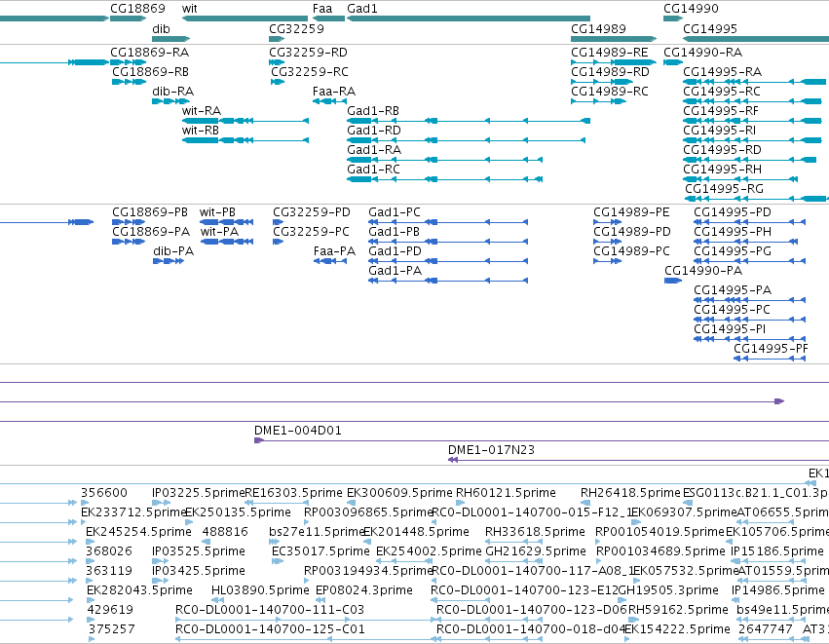Viewport: 829px width, 644px height.
Task: Select transcript Faa-RA
Action: 334,92
